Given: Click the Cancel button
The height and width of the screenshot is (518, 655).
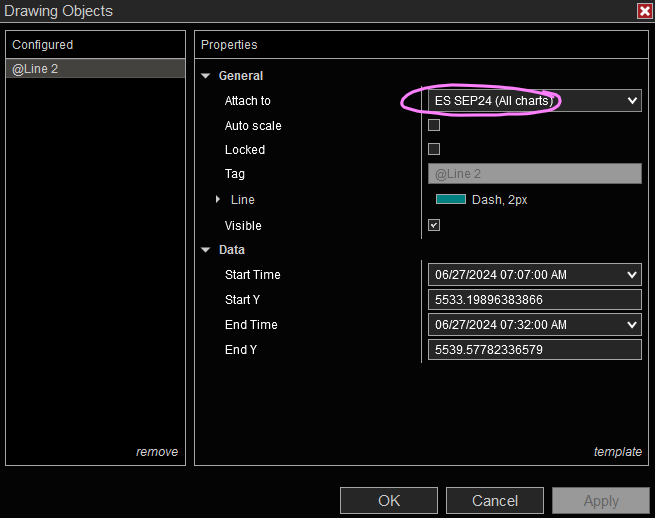Looking at the screenshot, I should tap(495, 500).
